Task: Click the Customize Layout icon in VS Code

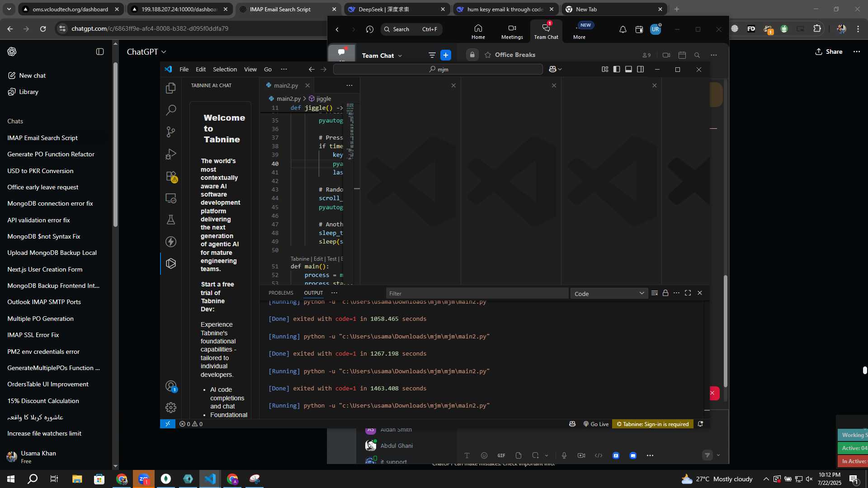Action: (605, 69)
